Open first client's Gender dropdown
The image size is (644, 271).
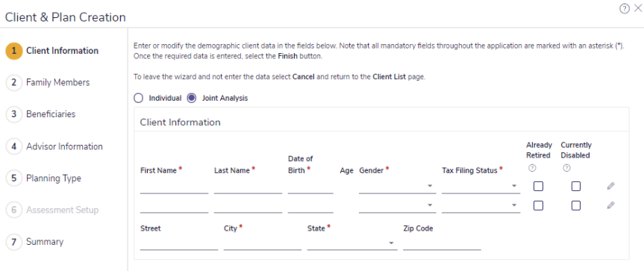click(397, 187)
